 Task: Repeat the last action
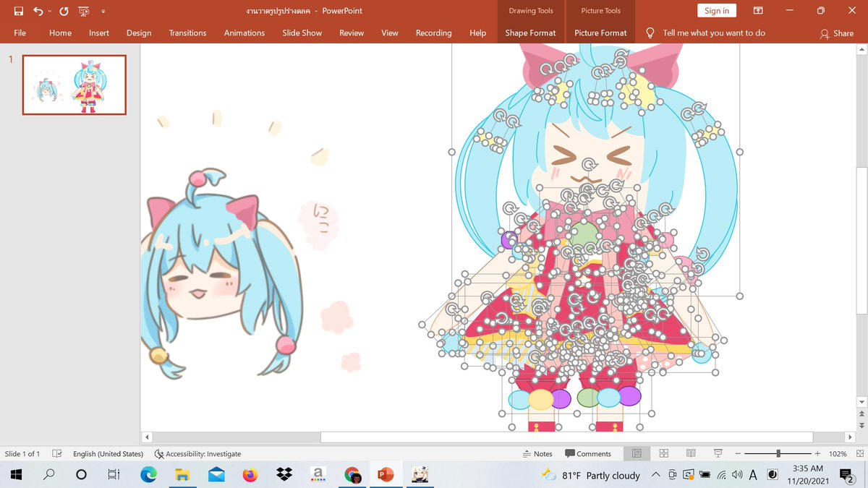64,11
